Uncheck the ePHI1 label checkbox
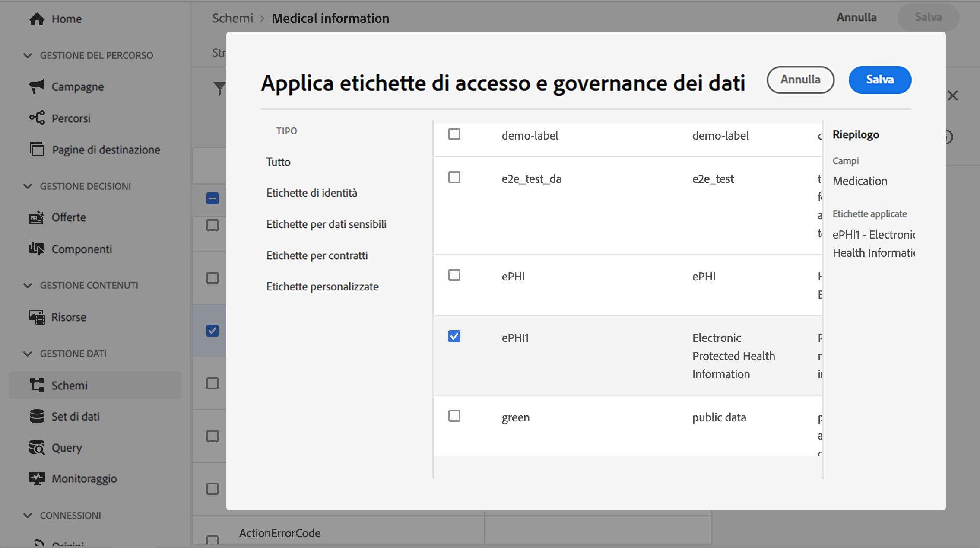 click(454, 336)
